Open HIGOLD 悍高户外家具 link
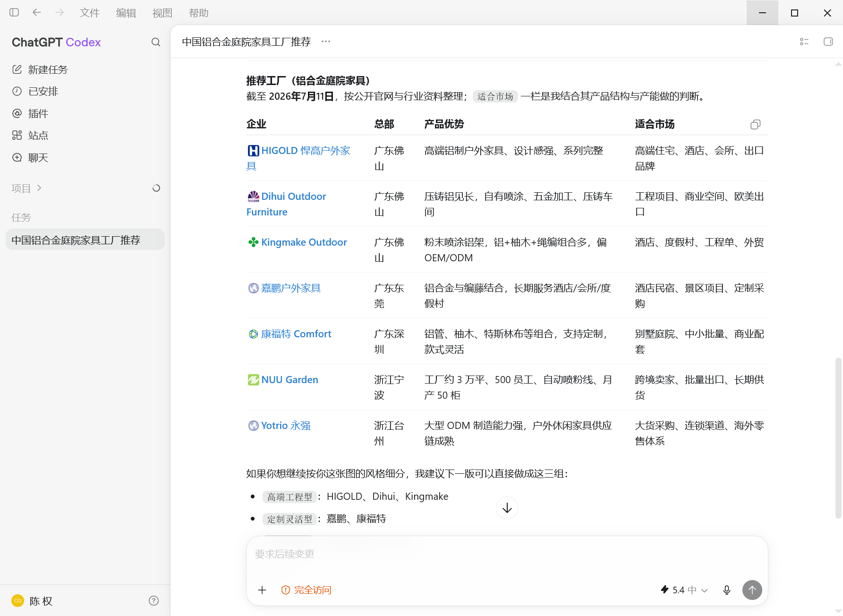 [298, 158]
